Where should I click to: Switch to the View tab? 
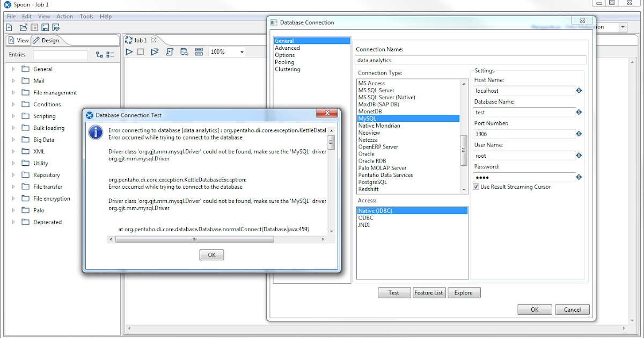[x=18, y=40]
